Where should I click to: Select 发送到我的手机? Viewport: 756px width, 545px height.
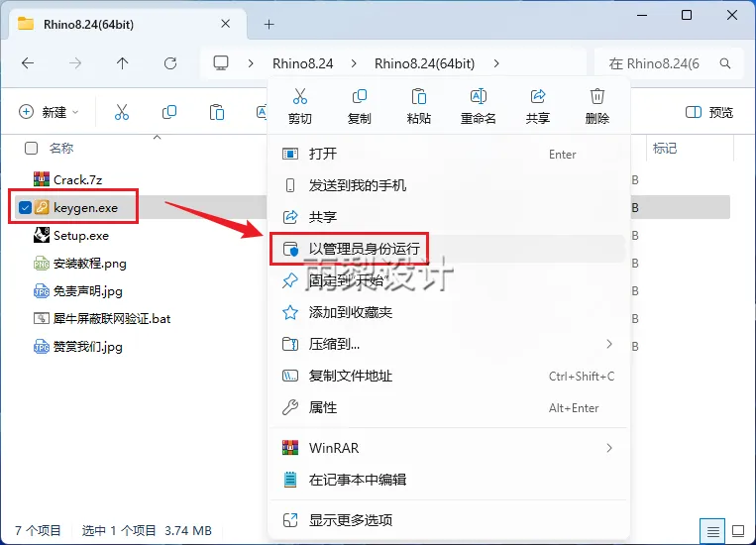(449, 185)
